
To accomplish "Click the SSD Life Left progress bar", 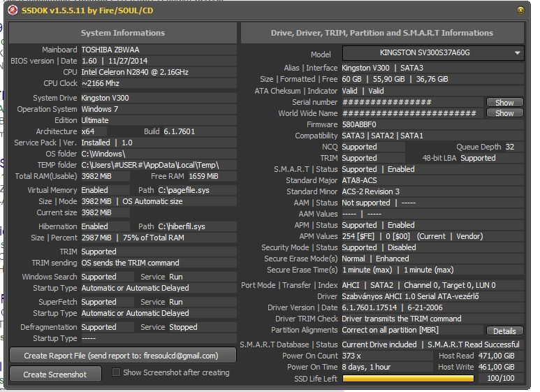I will click(408, 379).
